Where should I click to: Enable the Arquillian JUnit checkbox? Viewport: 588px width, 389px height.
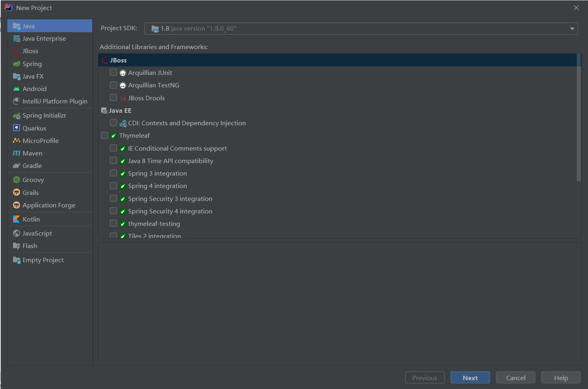coord(114,72)
